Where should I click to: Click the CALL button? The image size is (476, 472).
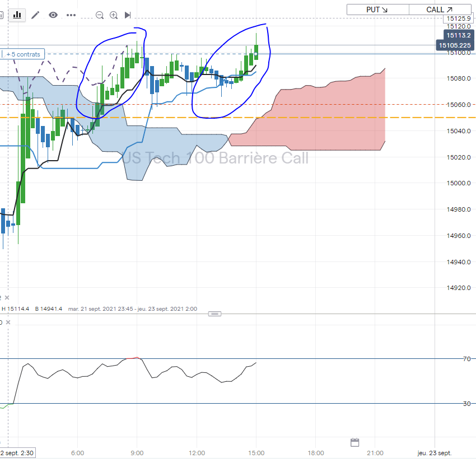point(440,10)
